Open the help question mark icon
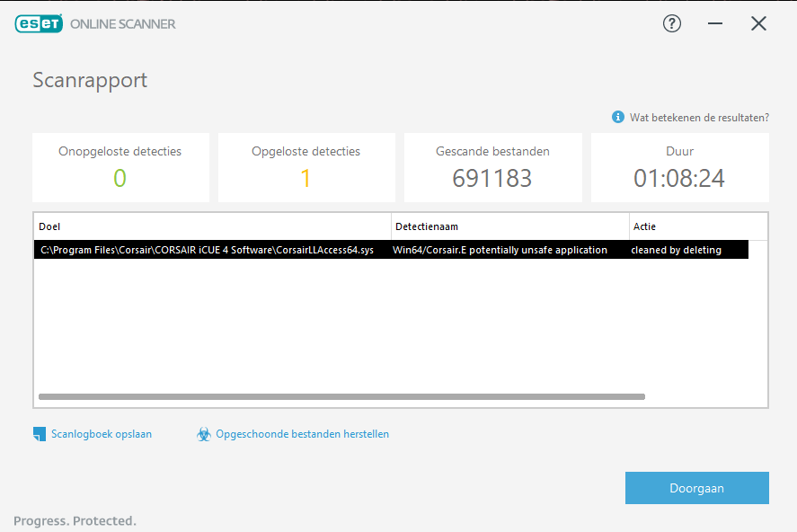 point(671,23)
